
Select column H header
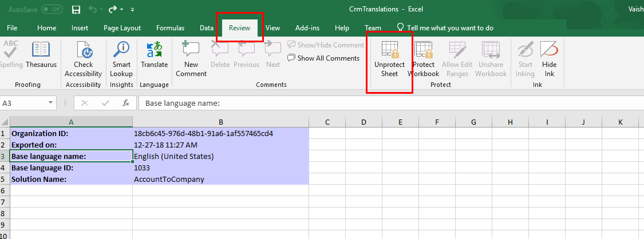pyautogui.click(x=509, y=122)
